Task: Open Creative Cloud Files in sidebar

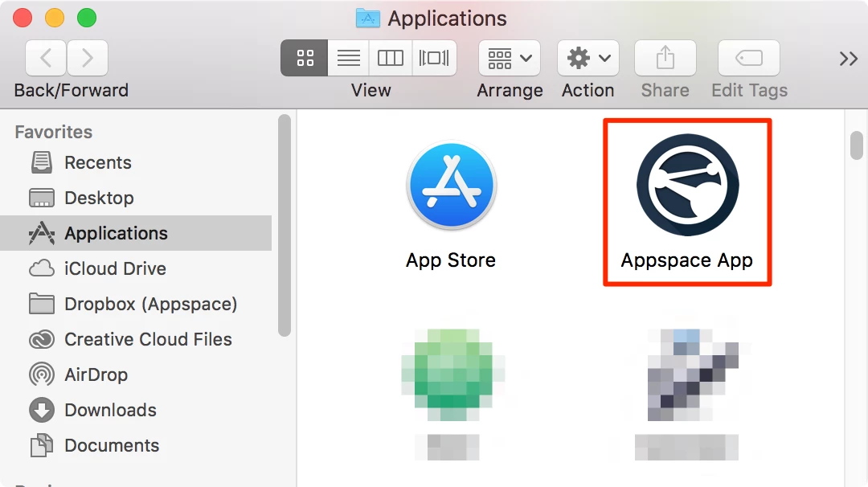Action: click(136, 339)
